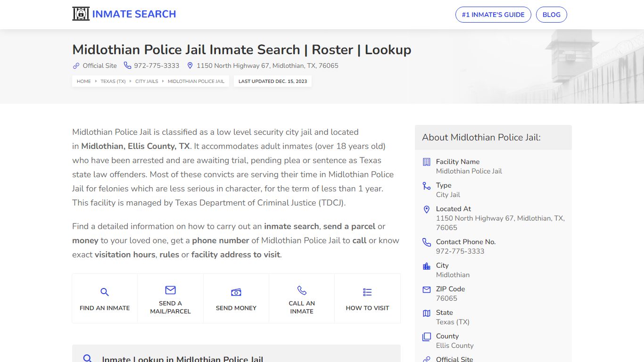644x362 pixels.
Task: Click sidebar value City Jail
Action: pyautogui.click(x=448, y=195)
